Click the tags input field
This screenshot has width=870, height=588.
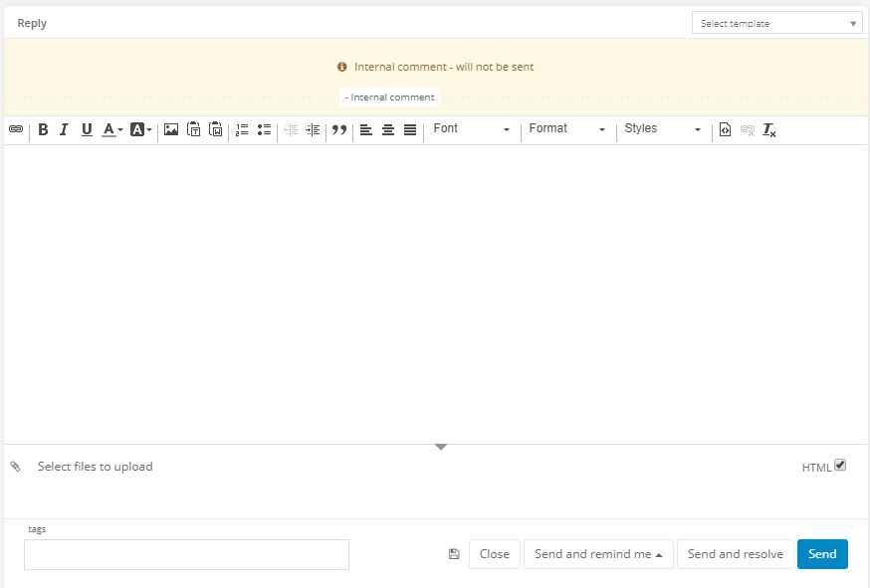pyautogui.click(x=186, y=554)
